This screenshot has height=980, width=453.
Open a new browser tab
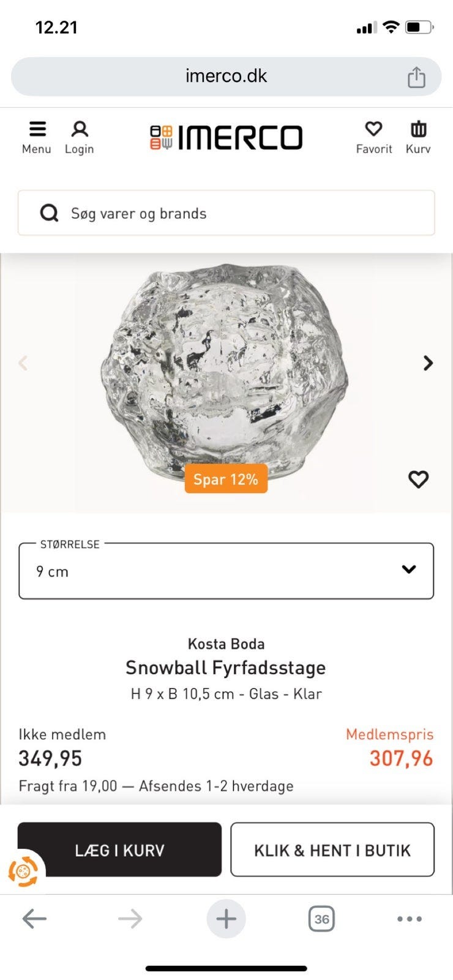[226, 918]
